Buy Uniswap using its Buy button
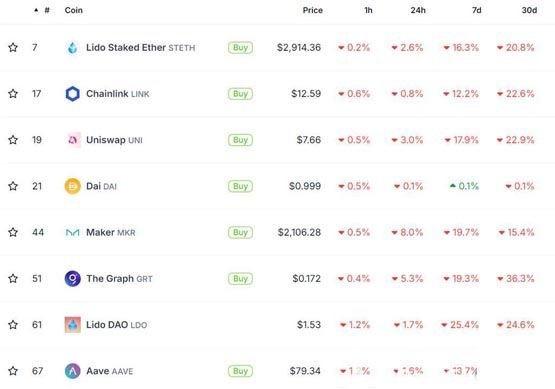Viewport: 555px width, 389px height. tap(240, 140)
